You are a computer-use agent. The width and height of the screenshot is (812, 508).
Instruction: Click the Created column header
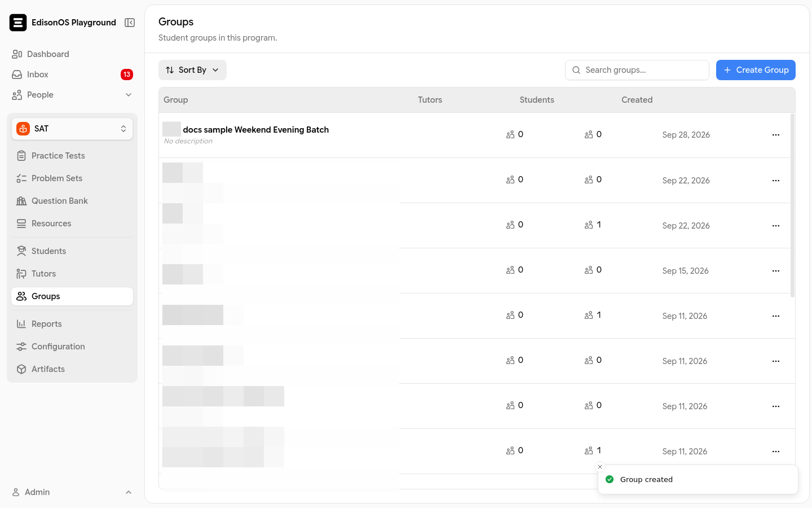point(637,100)
